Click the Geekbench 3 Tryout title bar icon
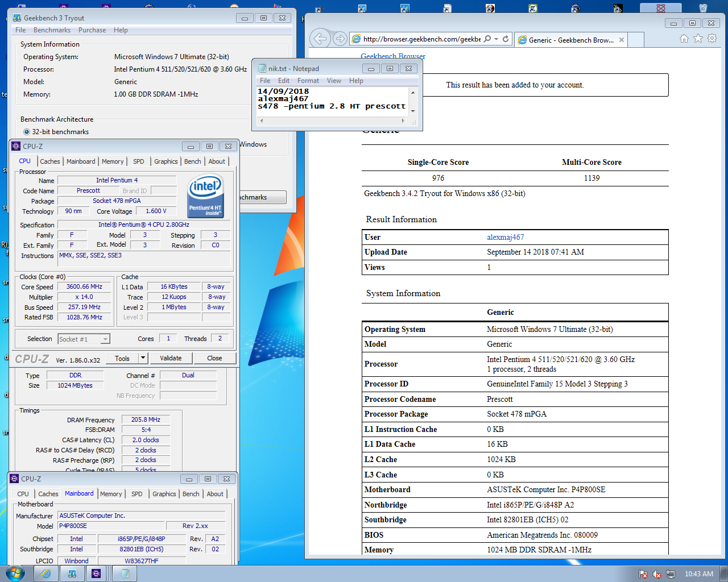 pyautogui.click(x=17, y=18)
